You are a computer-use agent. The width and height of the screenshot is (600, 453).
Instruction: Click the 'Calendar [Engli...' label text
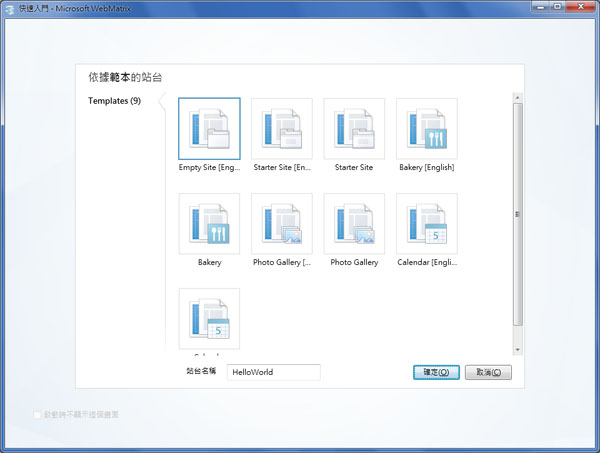point(427,262)
